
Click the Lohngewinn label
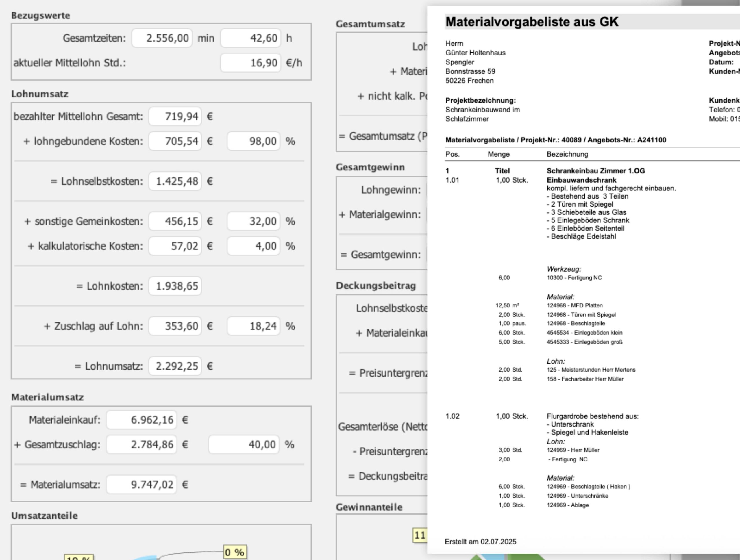[391, 190]
